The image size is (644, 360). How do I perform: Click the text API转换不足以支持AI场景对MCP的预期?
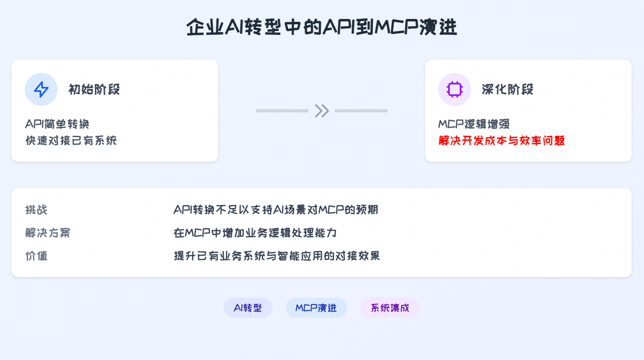275,210
